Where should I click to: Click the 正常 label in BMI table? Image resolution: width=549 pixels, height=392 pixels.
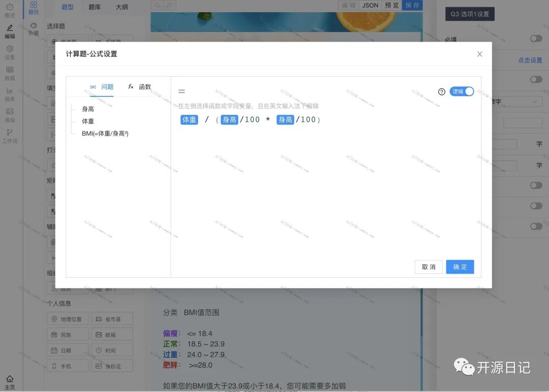coord(170,344)
